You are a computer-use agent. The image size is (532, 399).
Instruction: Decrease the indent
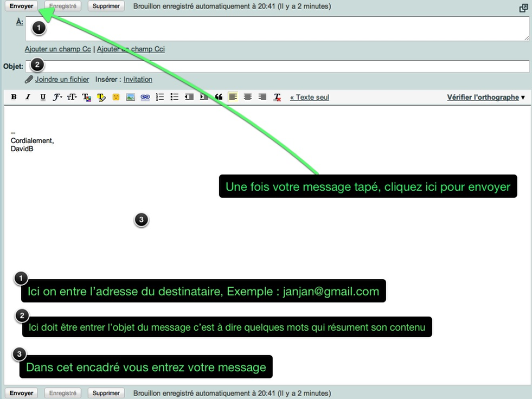point(189,97)
